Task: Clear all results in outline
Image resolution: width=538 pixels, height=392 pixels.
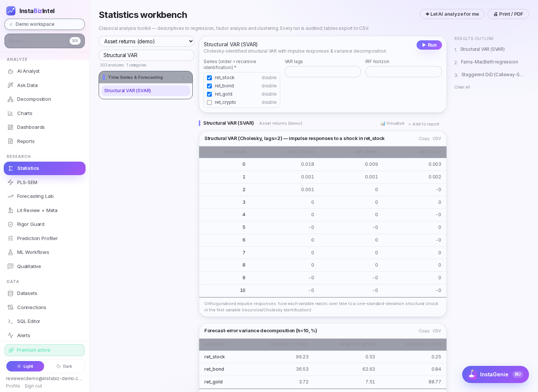Action: (x=462, y=87)
